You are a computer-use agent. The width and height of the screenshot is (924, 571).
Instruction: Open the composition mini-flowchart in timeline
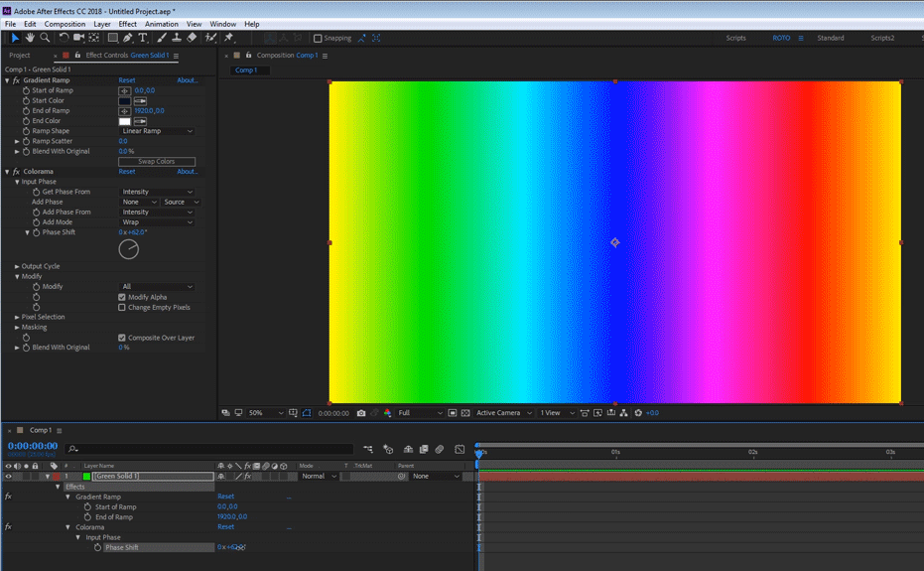pyautogui.click(x=368, y=450)
